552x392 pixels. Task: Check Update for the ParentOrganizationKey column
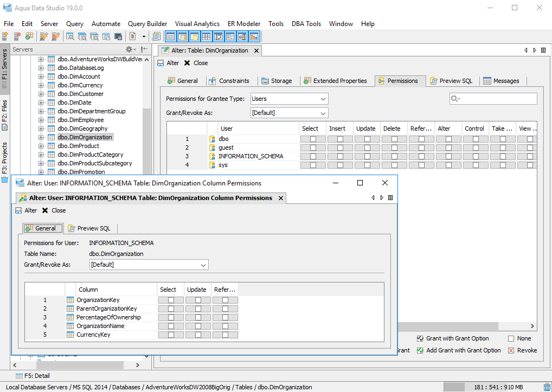point(198,309)
